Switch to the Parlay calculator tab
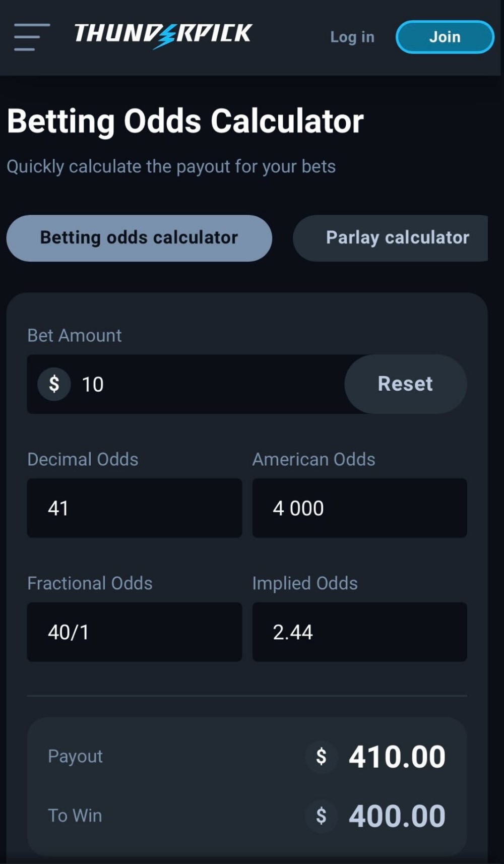Viewport: 504px width, 864px height. click(397, 238)
